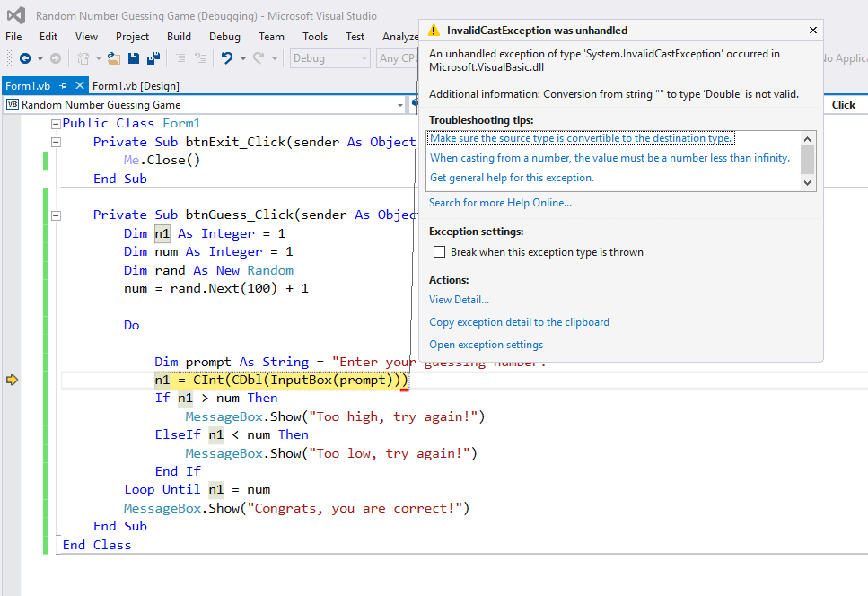Open the Debug configuration dropdown

(364, 58)
